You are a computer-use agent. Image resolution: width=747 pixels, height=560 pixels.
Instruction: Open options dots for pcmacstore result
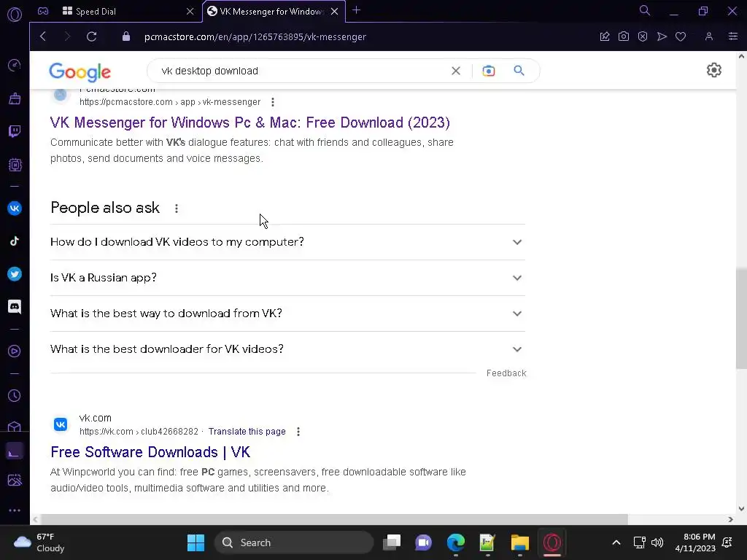tap(273, 102)
